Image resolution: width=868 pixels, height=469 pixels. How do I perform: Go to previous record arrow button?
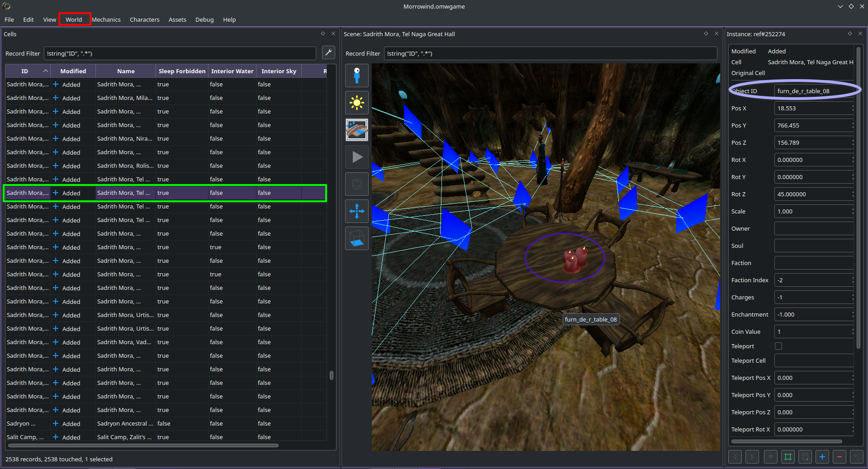point(735,457)
